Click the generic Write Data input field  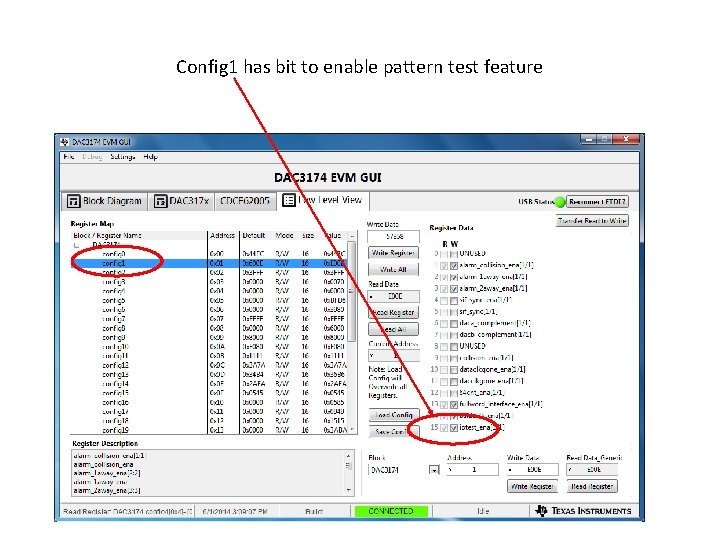click(533, 469)
